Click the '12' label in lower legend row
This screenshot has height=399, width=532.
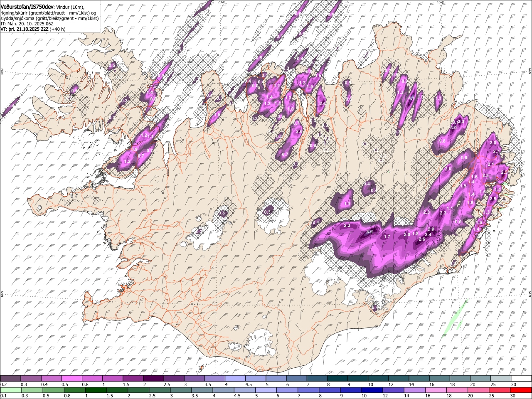click(x=385, y=396)
